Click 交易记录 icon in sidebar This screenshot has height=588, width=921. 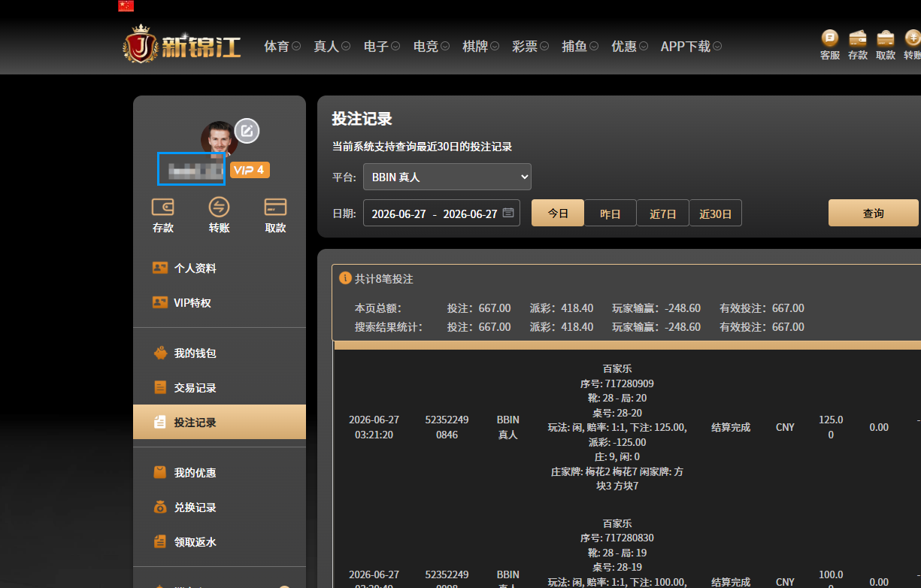click(159, 387)
